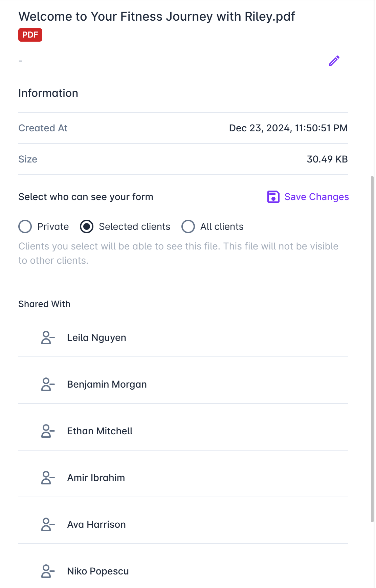Image resolution: width=376 pixels, height=588 pixels.
Task: Select the Private radio option
Action: 25,226
